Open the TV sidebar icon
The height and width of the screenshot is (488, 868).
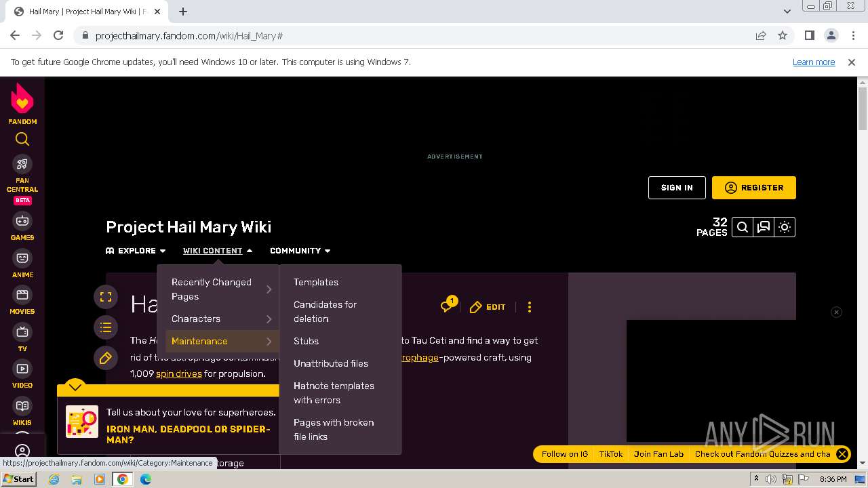[x=22, y=332]
